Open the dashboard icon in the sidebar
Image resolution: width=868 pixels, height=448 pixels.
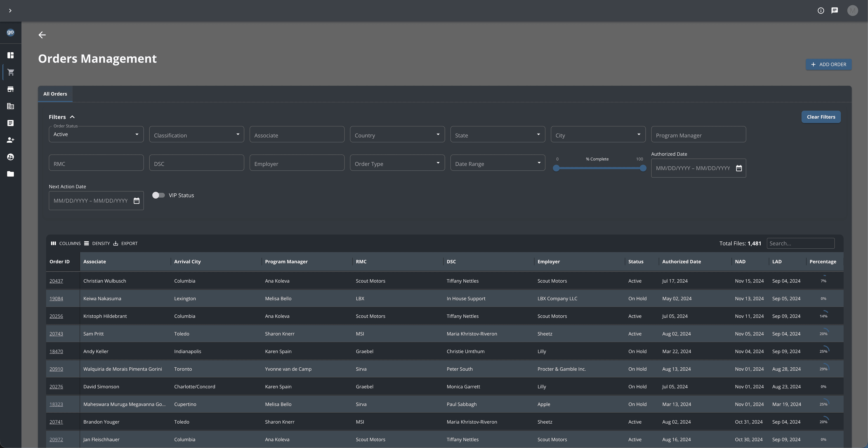(x=10, y=55)
